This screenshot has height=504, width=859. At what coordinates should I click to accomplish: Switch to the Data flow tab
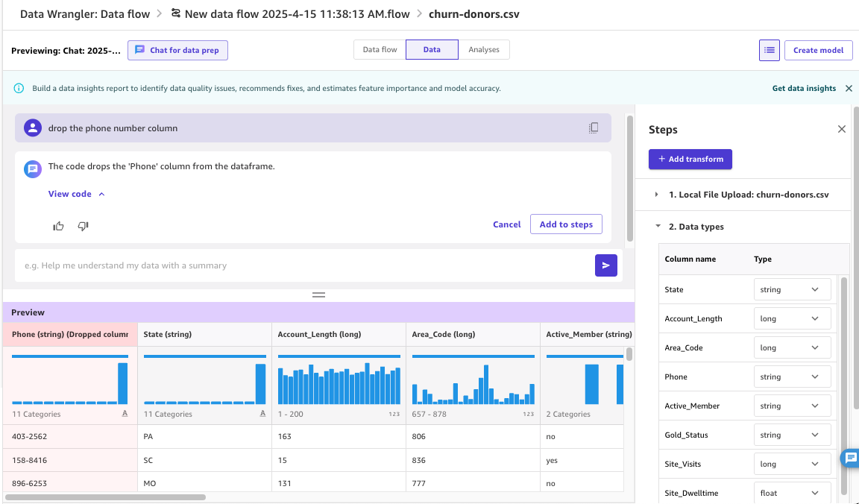[x=380, y=50]
